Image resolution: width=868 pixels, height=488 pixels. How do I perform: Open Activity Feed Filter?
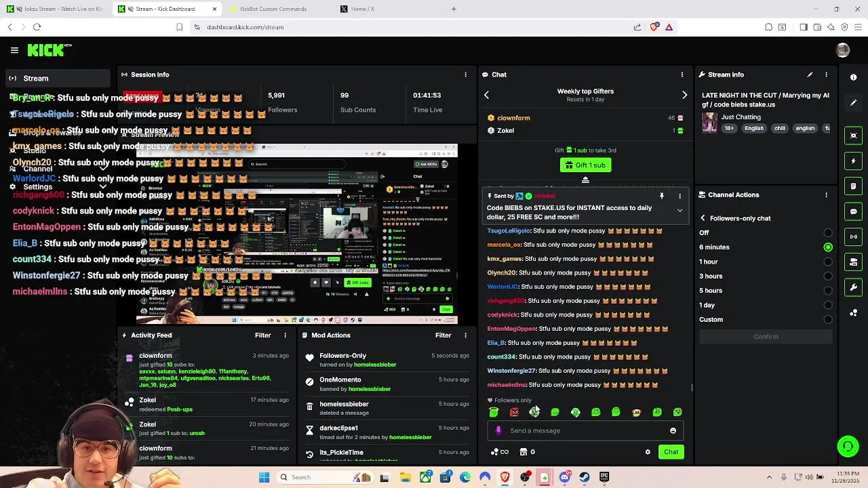[x=263, y=335]
